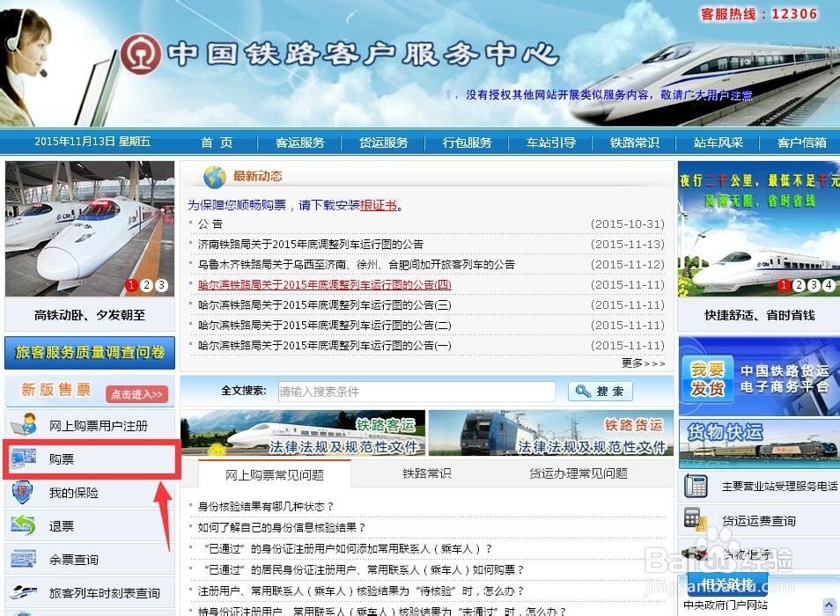840x616 pixels.
Task: Click the 全文搜索 search input field
Action: pos(416,392)
